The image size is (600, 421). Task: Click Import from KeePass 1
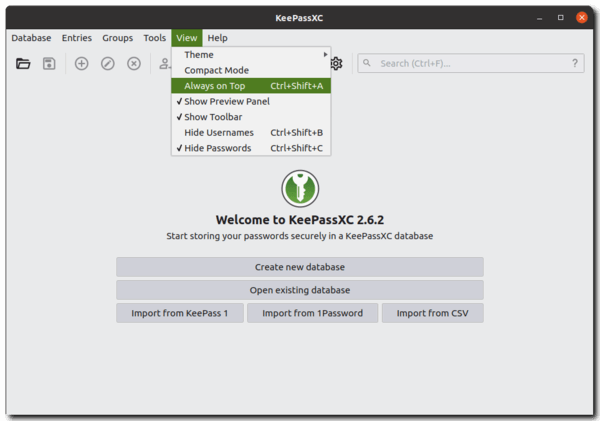point(180,313)
